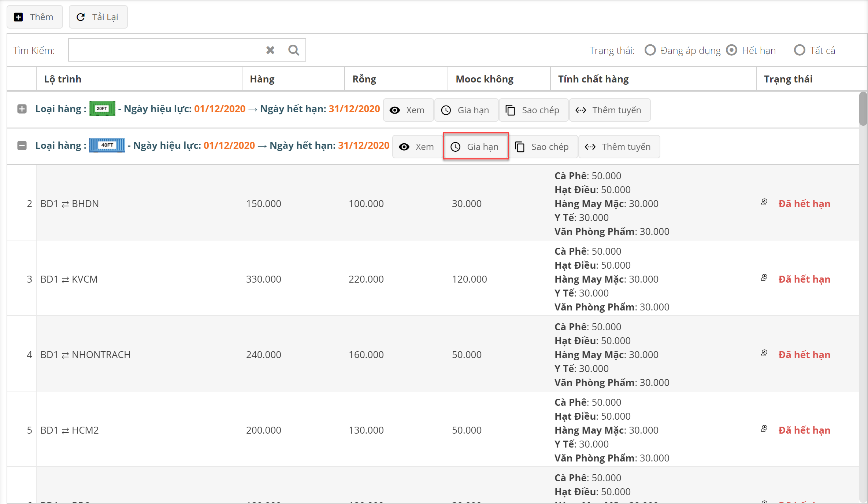Click status icon for BD1 ⇄ BHDN row
868x504 pixels.
[x=764, y=202]
